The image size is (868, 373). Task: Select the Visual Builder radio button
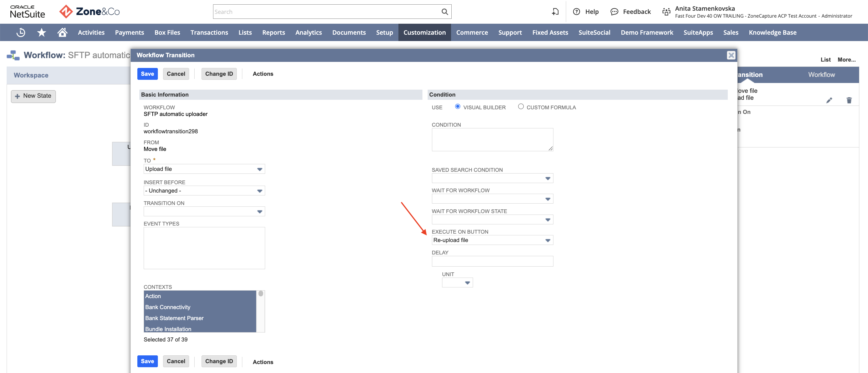coord(457,106)
